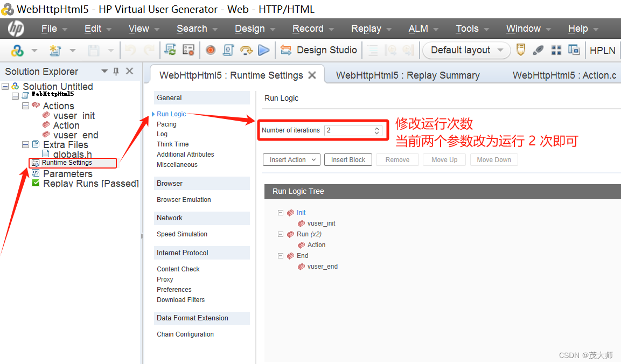
Task: Close the Runtime Settings tab
Action: pyautogui.click(x=312, y=75)
